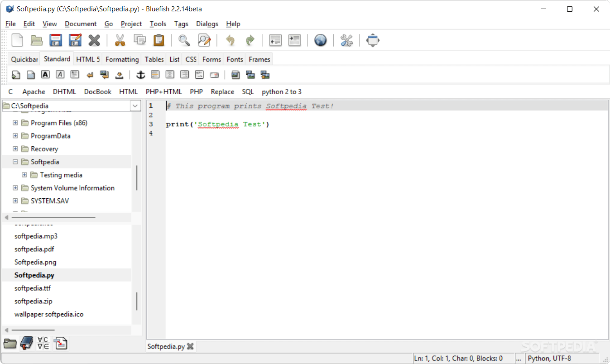Select wallpaper softpedia.ico in file list
Screen dimensions: 610x364
point(49,314)
